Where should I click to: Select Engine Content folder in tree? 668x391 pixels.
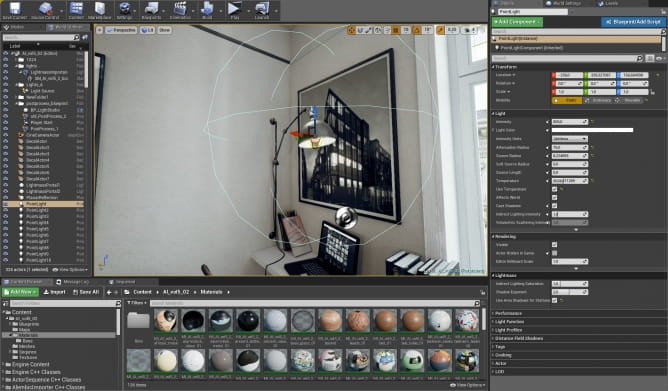pyautogui.click(x=30, y=365)
